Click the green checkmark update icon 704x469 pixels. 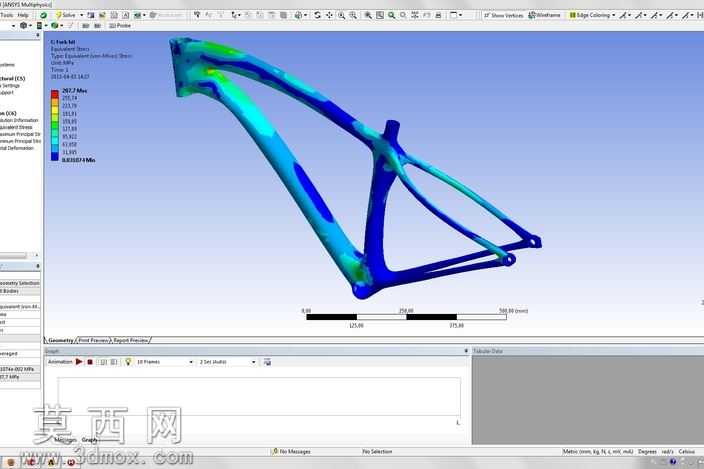pos(44,15)
